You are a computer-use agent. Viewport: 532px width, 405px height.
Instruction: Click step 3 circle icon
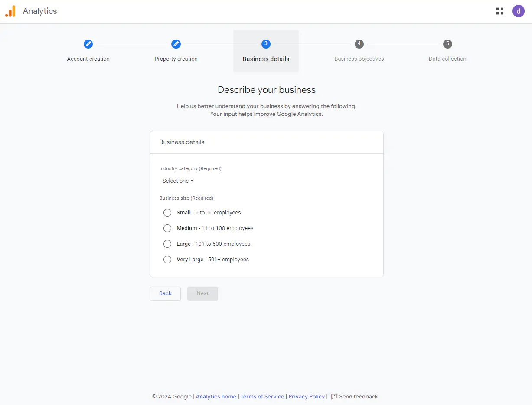point(266,44)
